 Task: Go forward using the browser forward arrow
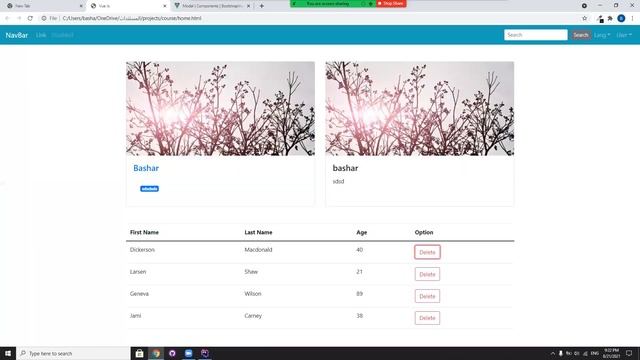(19, 18)
